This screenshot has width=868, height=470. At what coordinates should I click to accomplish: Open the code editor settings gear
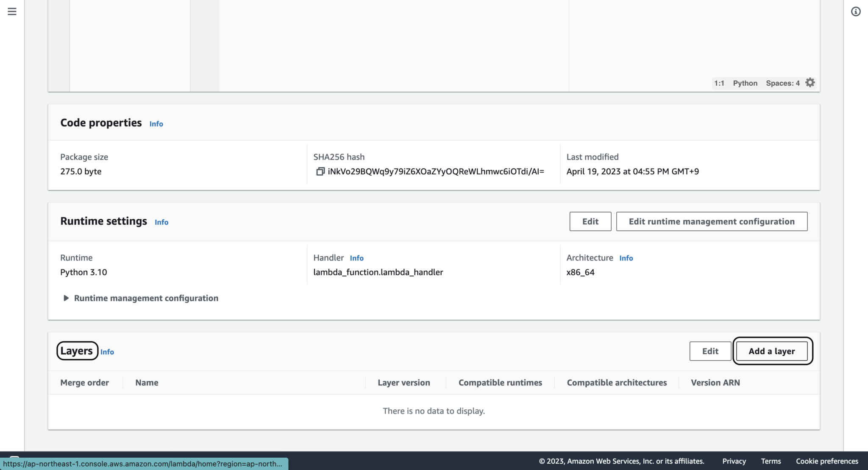point(810,82)
